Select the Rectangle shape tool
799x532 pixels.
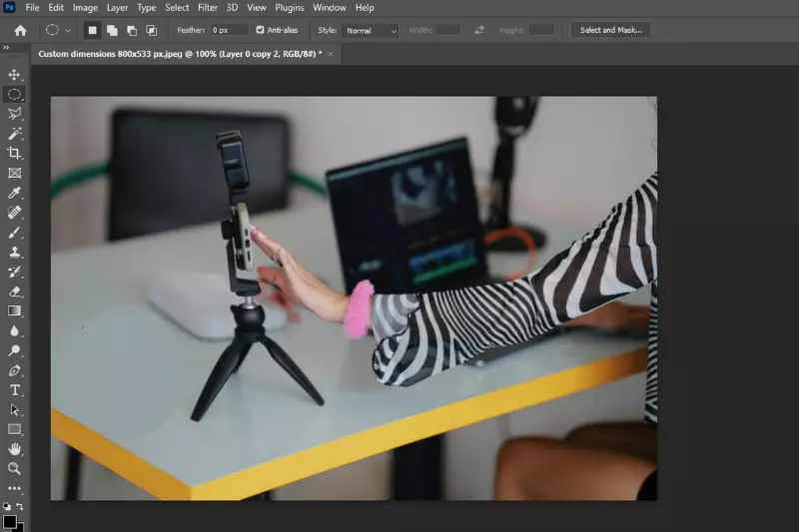14,429
